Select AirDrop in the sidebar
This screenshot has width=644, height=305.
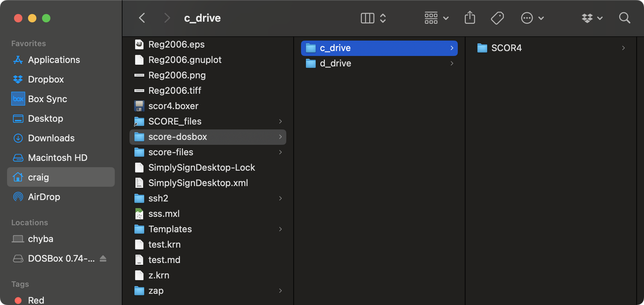point(44,197)
